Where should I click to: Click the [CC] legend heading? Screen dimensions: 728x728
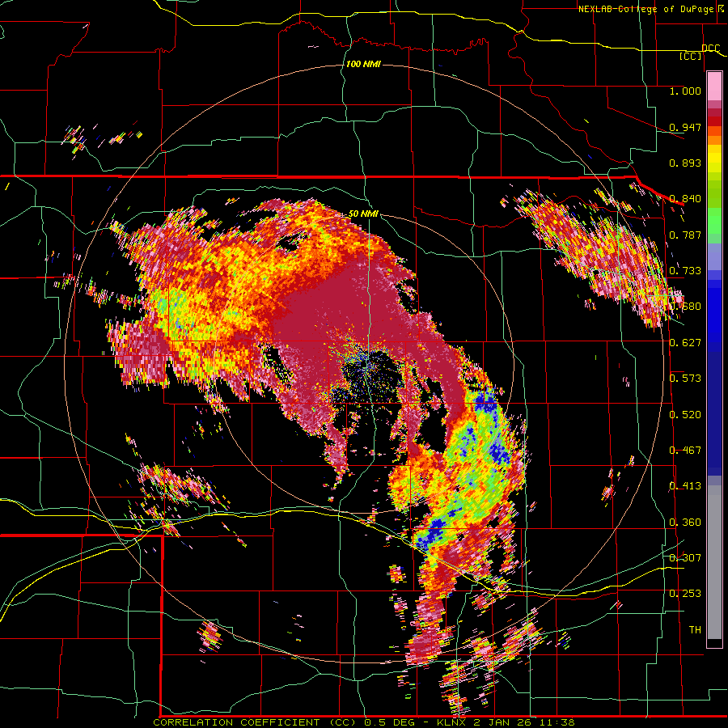point(691,56)
